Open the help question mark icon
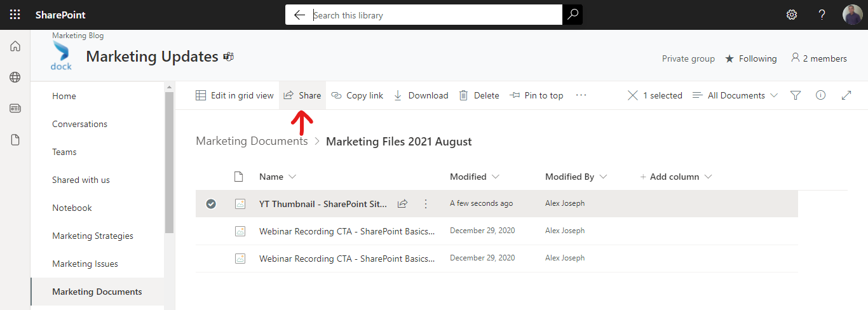Screen dimensions: 868x310 822,15
